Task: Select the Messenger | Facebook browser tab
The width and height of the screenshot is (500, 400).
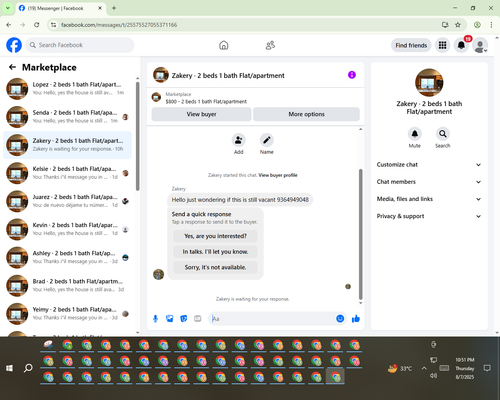Action: (60, 8)
